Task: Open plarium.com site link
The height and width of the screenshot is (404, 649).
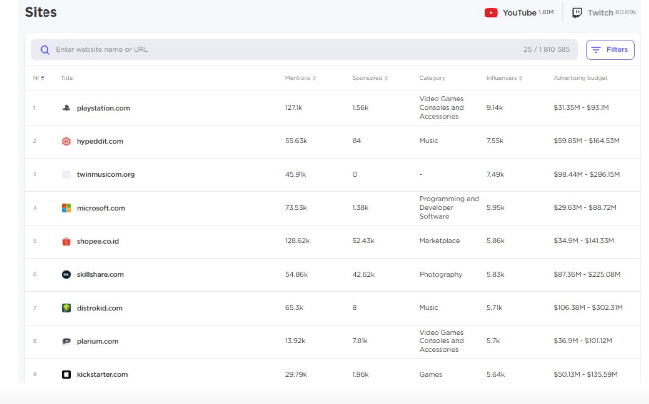Action: pos(97,341)
